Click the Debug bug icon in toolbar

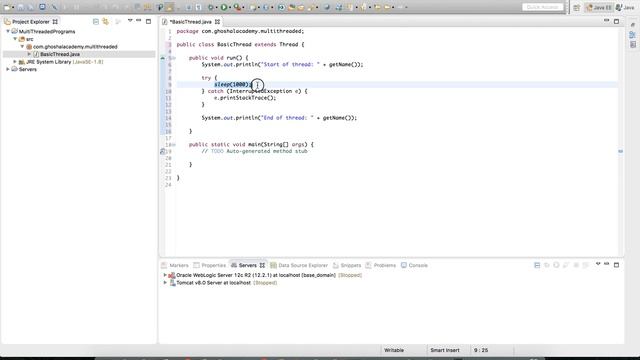(211, 7)
